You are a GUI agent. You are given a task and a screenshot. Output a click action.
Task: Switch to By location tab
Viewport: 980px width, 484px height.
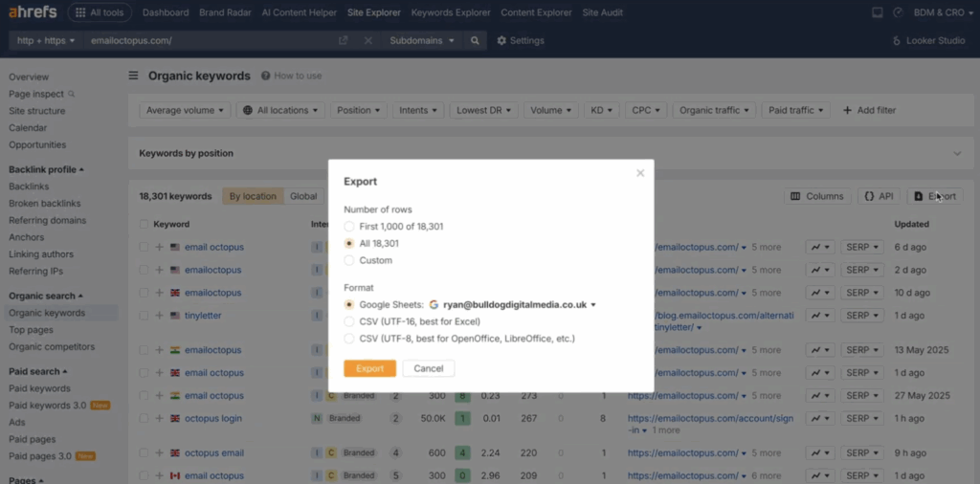click(253, 196)
